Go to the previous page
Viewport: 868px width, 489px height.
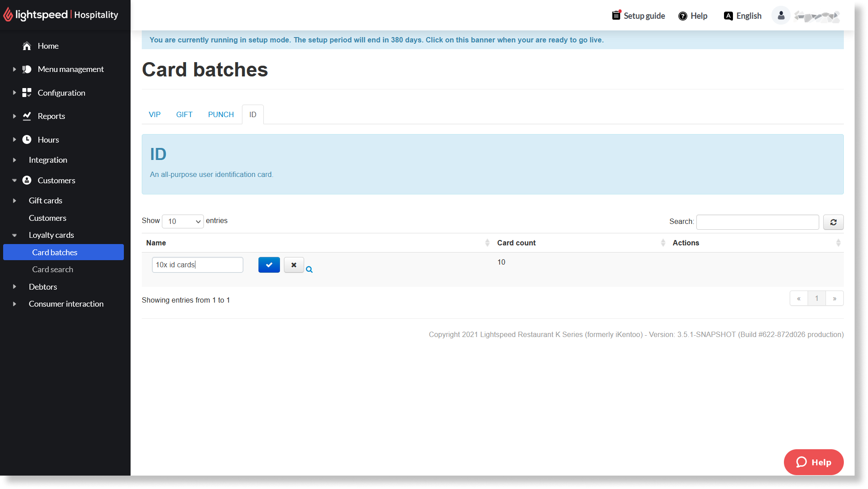tap(799, 299)
